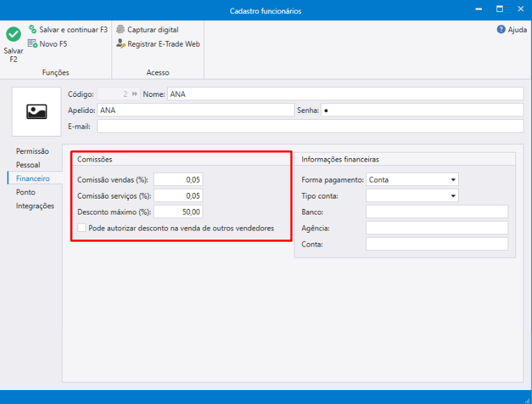
Task: Switch to the Pessoal tab
Action: 28,164
